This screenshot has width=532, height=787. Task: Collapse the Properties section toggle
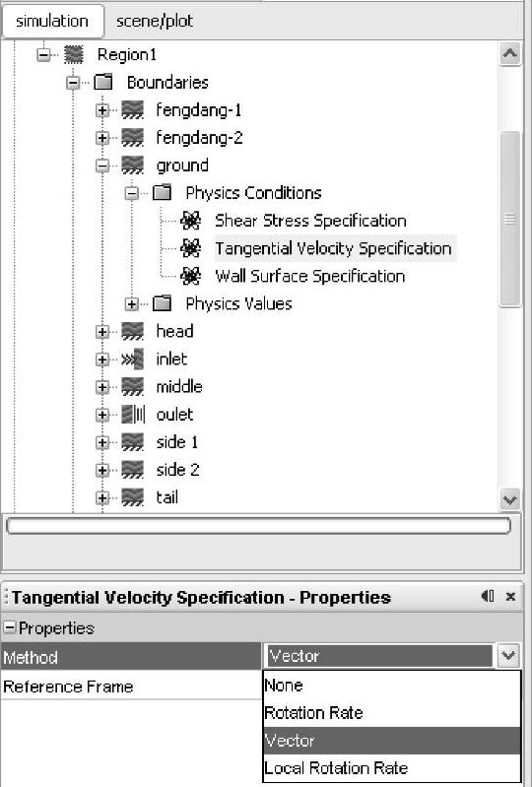click(x=9, y=627)
